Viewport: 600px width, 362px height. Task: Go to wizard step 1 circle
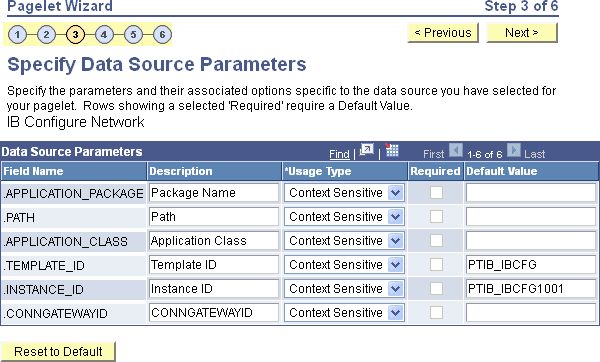point(17,35)
